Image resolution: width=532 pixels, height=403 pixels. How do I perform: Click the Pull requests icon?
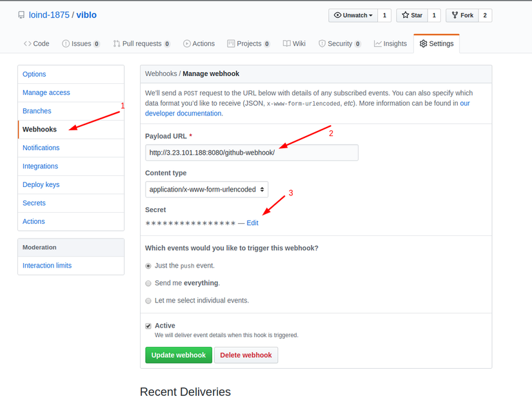(x=117, y=44)
